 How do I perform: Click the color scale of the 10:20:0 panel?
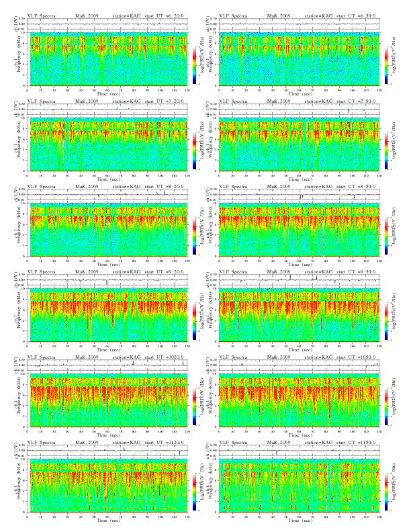click(194, 406)
